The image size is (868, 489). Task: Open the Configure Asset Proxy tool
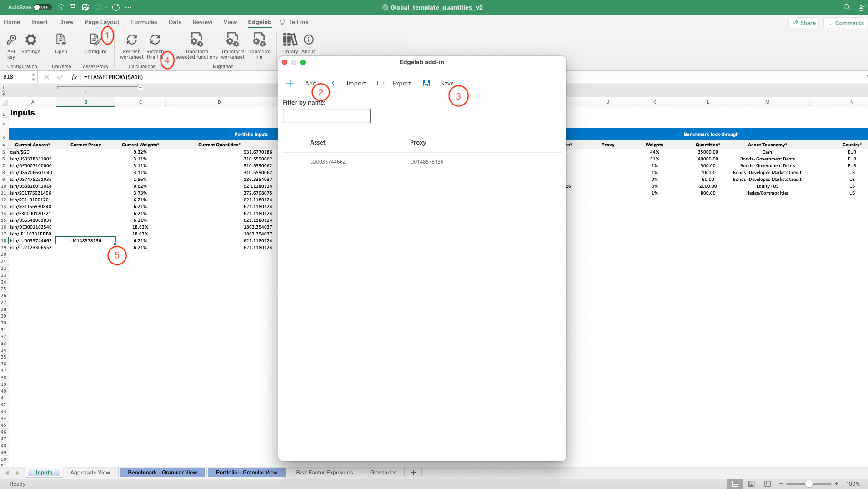coord(95,44)
